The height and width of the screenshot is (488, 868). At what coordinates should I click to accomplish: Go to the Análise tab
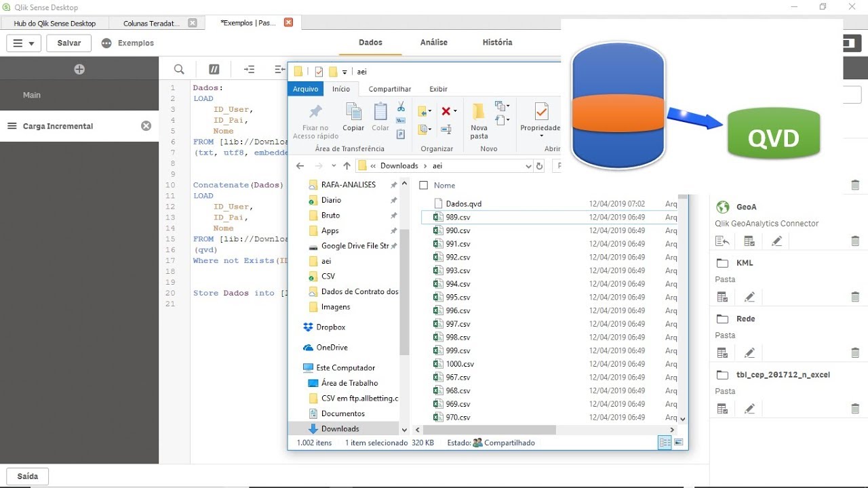[434, 42]
